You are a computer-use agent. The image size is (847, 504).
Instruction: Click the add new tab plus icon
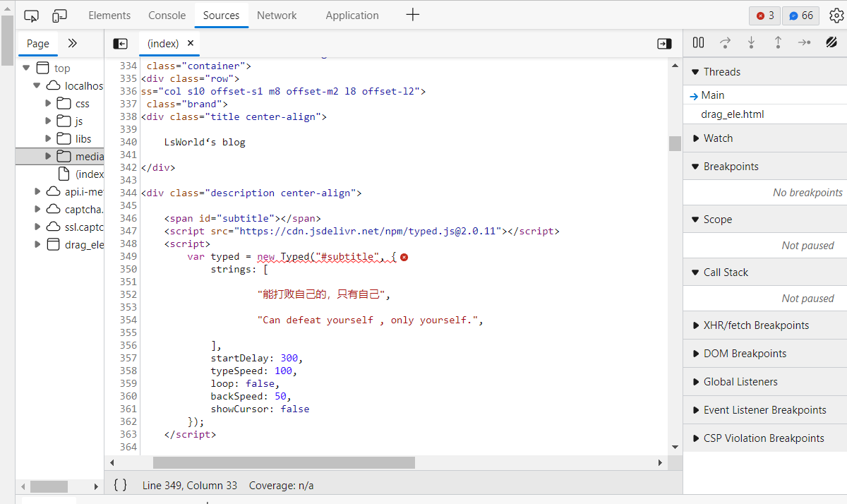coord(413,15)
